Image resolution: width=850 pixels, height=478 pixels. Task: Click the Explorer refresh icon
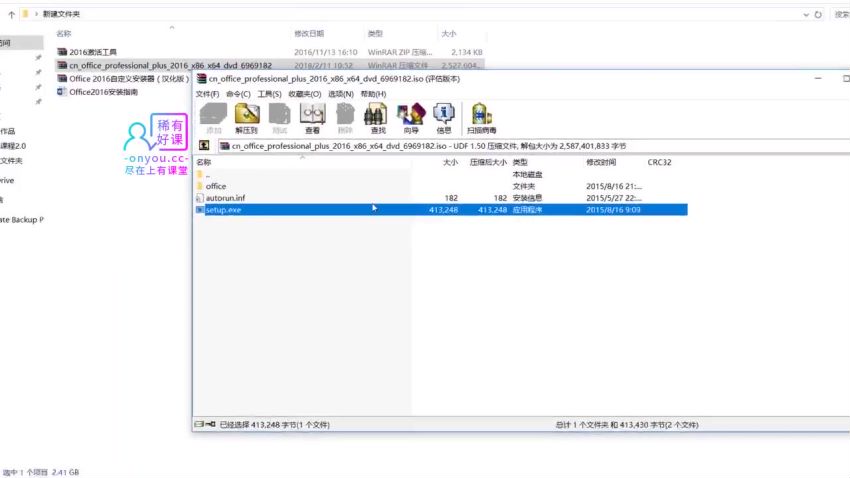click(818, 15)
